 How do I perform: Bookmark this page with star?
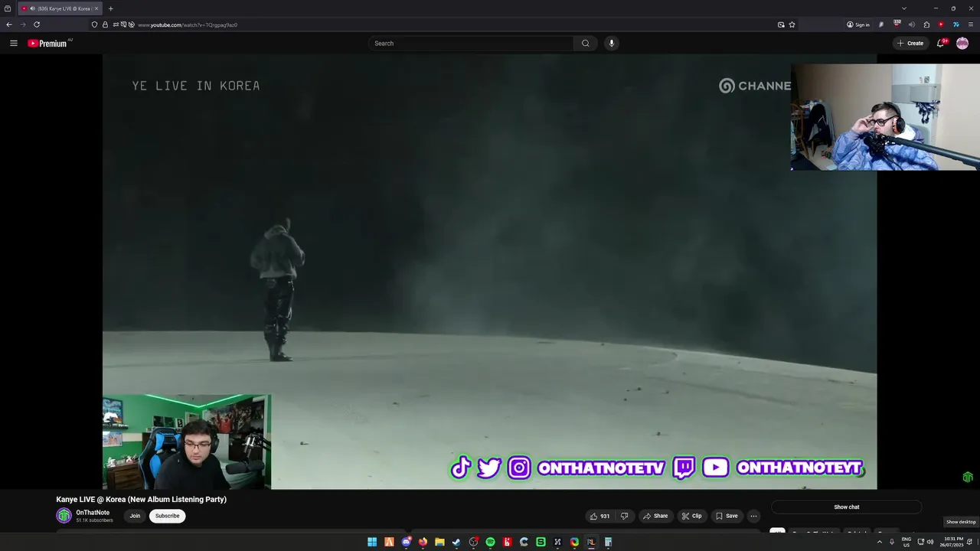(792, 24)
